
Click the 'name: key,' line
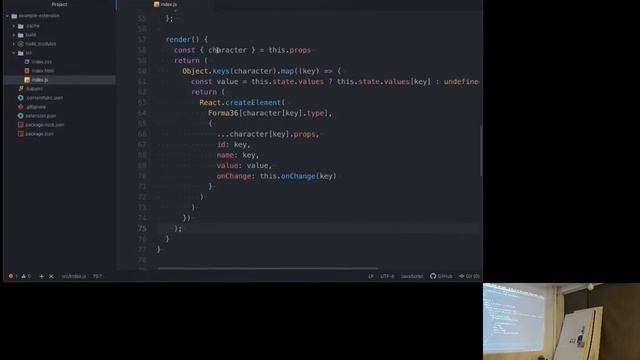click(238, 155)
